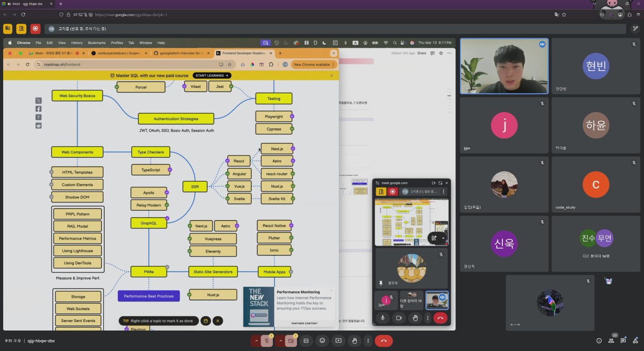The width and height of the screenshot is (644, 351).
Task: Click the calendar icon beside TIP popup
Action: click(205, 321)
